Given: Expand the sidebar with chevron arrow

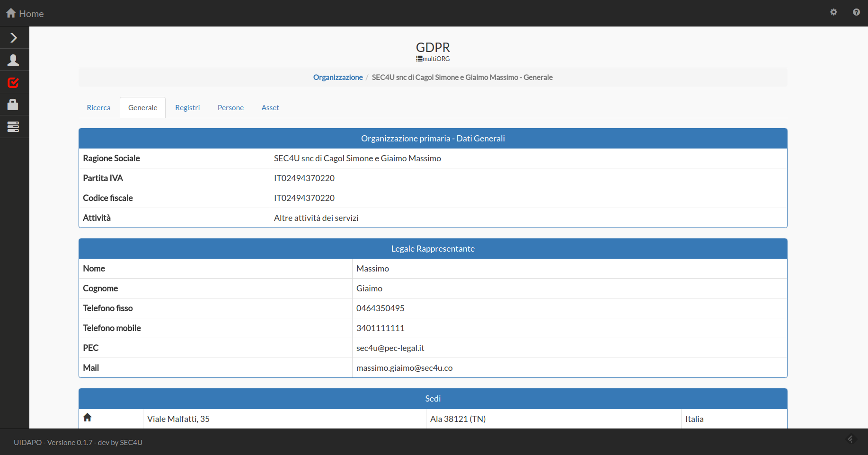Looking at the screenshot, I should pyautogui.click(x=14, y=38).
